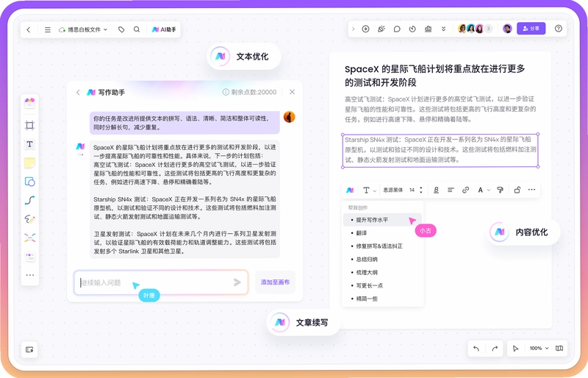Choose 修复拼写&语法纠正 menu item

pos(382,246)
